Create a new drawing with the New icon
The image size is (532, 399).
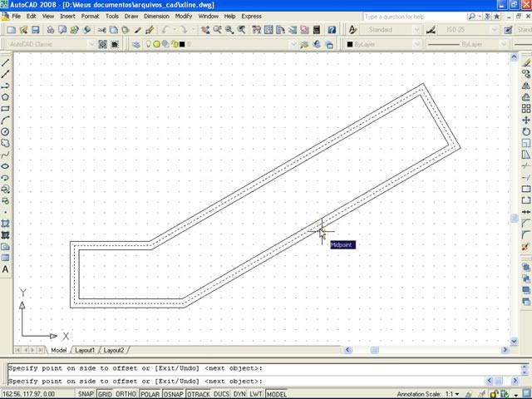coord(11,30)
